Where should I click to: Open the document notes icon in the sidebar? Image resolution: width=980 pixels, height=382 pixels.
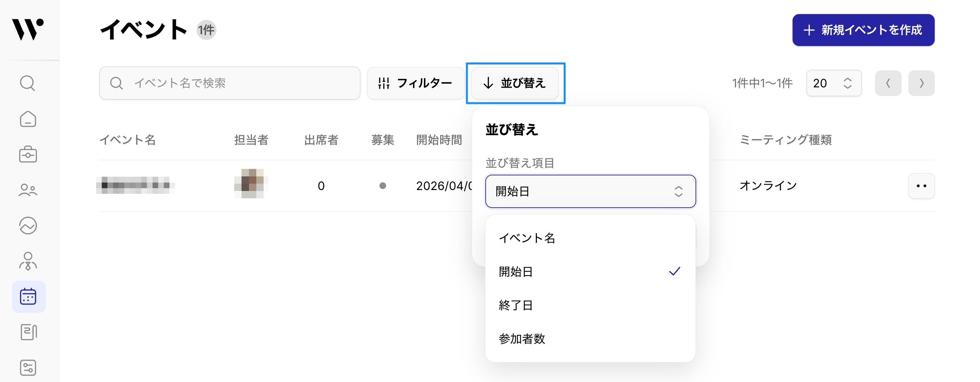coord(28,332)
